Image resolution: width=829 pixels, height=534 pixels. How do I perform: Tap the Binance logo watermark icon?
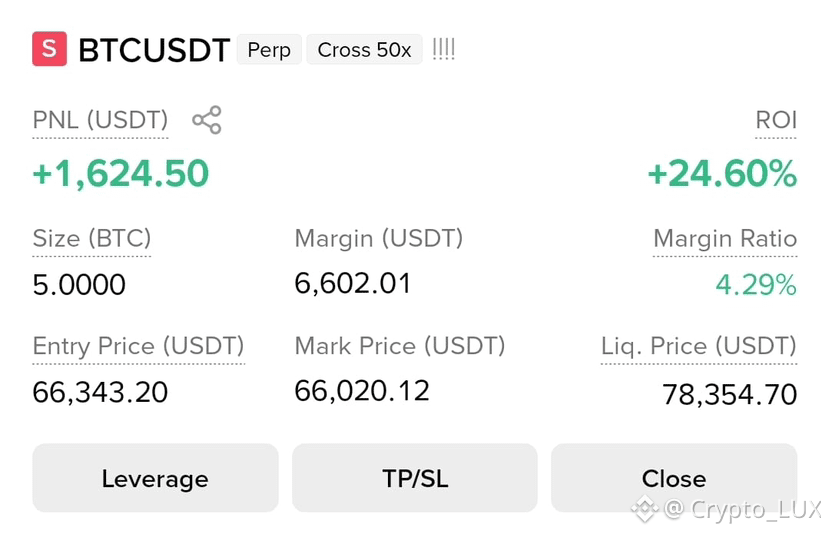(644, 509)
